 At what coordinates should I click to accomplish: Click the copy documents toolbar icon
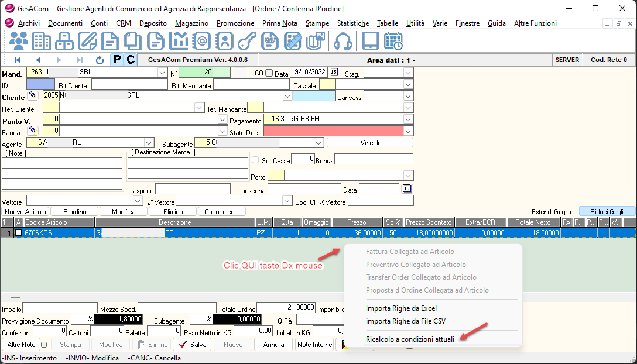132,41
